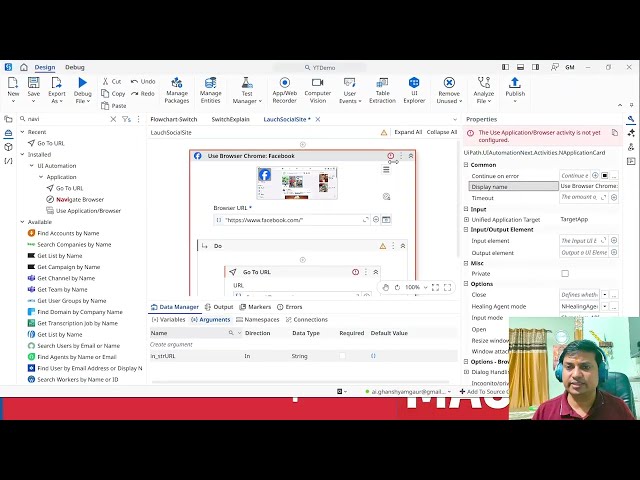Collapse the Do sequence
The width and height of the screenshot is (640, 480).
403,246
